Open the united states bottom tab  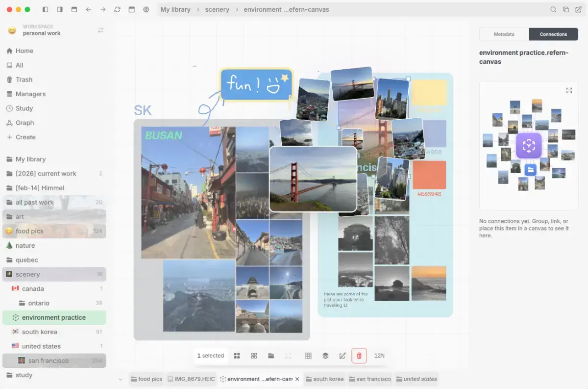tap(416, 379)
